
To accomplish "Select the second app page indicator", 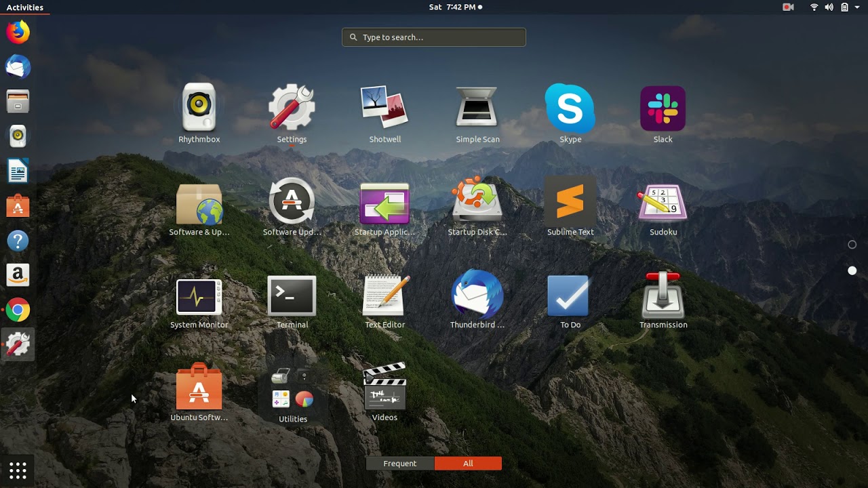I will coord(852,270).
